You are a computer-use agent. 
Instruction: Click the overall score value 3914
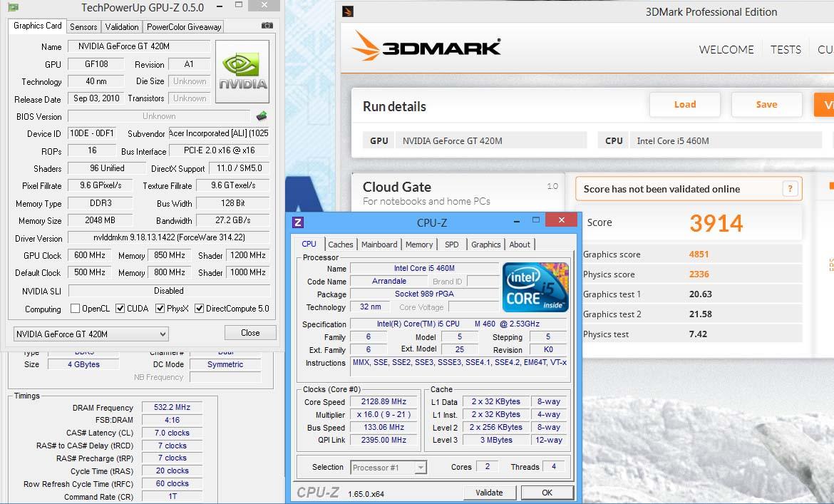[x=716, y=222]
